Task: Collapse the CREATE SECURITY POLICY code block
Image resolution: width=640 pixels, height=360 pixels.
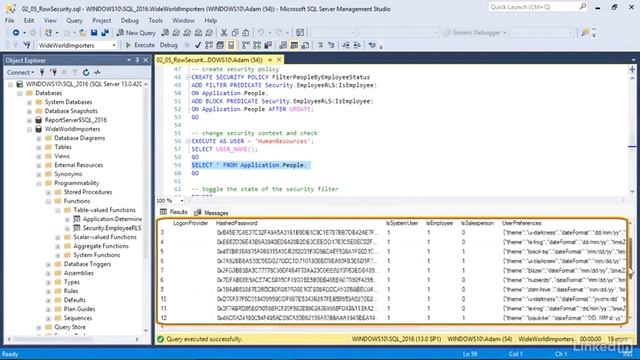Action: click(187, 77)
